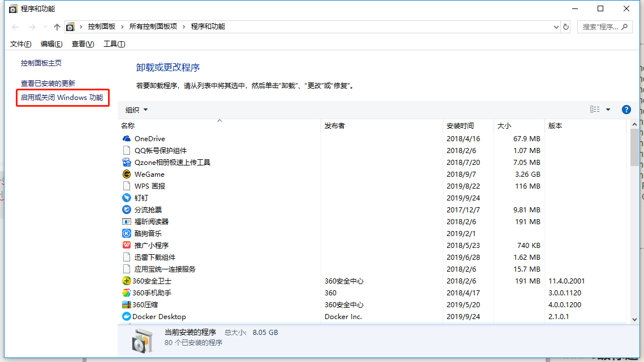Select the Docker Desktop whale icon
The image size is (644, 362).
point(127,316)
